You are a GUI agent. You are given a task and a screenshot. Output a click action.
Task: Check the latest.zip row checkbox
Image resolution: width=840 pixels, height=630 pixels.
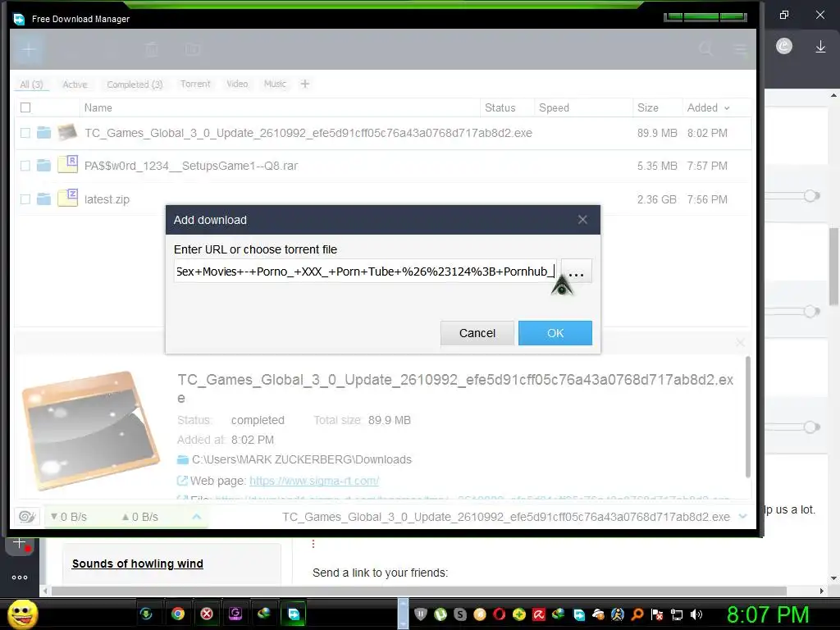coord(25,199)
